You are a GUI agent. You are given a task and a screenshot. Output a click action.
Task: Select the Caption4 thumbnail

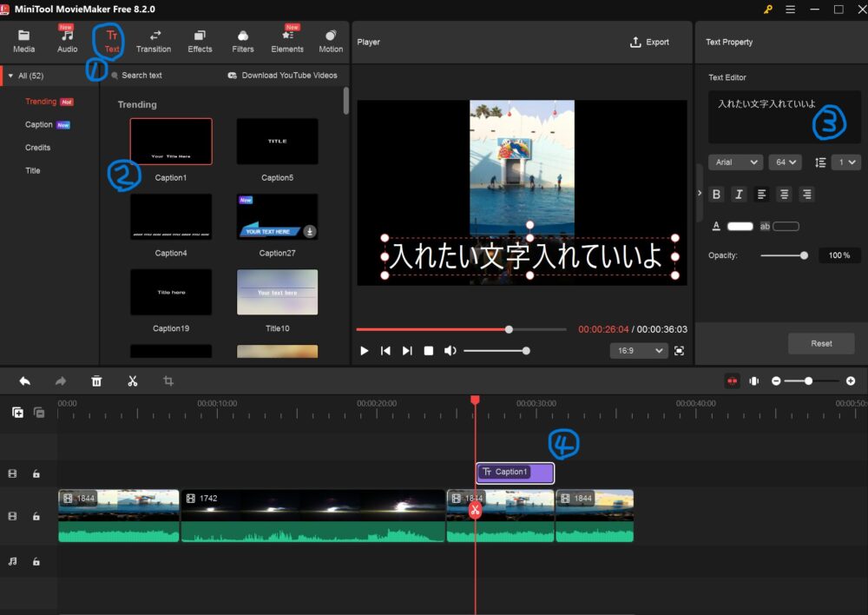coord(171,216)
